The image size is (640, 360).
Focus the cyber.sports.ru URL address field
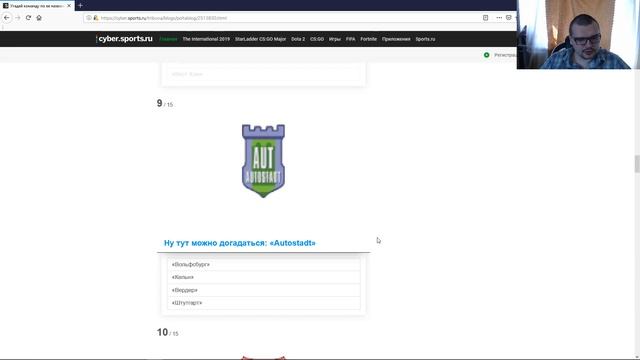(286, 18)
